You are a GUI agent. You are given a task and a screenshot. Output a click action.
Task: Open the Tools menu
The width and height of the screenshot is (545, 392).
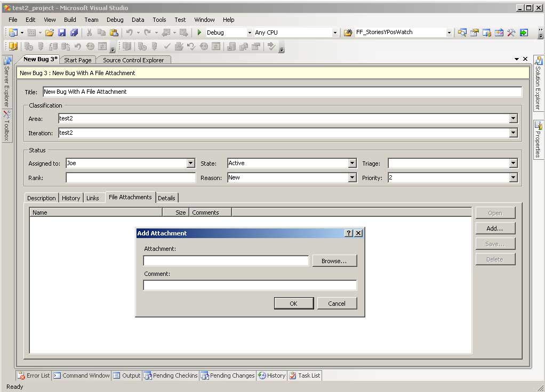[159, 20]
